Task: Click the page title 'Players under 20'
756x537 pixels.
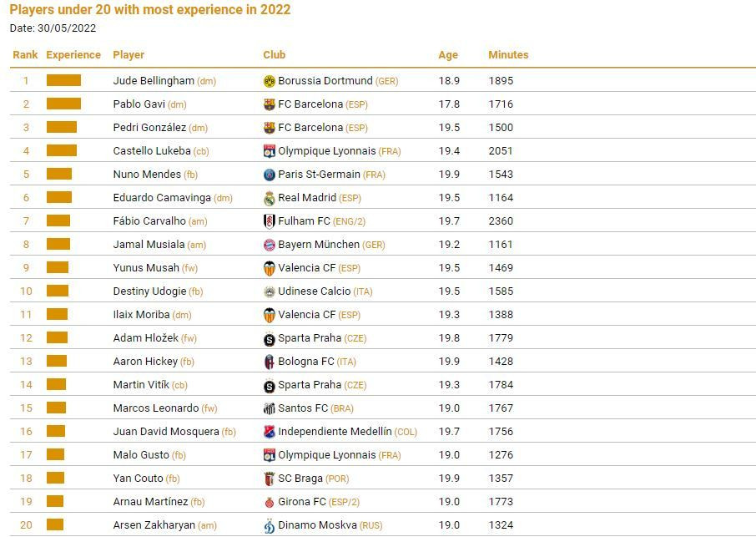Action: click(x=150, y=10)
